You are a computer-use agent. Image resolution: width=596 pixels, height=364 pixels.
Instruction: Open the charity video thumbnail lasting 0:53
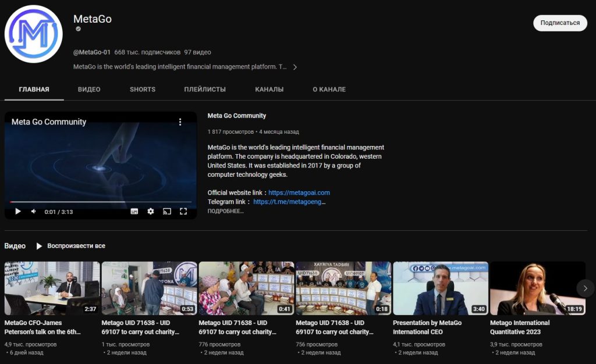point(150,288)
